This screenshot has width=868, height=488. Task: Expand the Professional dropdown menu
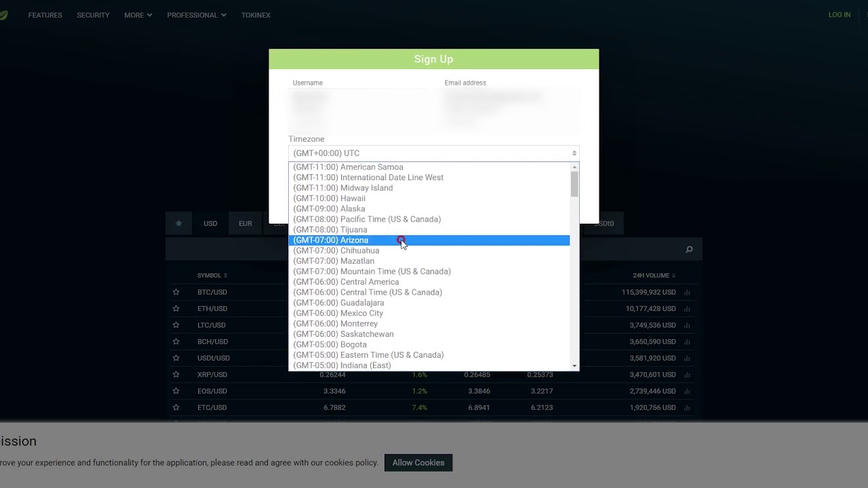(x=197, y=15)
